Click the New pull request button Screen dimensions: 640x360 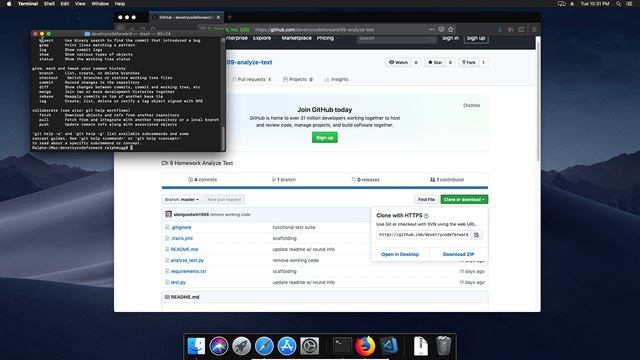click(x=224, y=200)
